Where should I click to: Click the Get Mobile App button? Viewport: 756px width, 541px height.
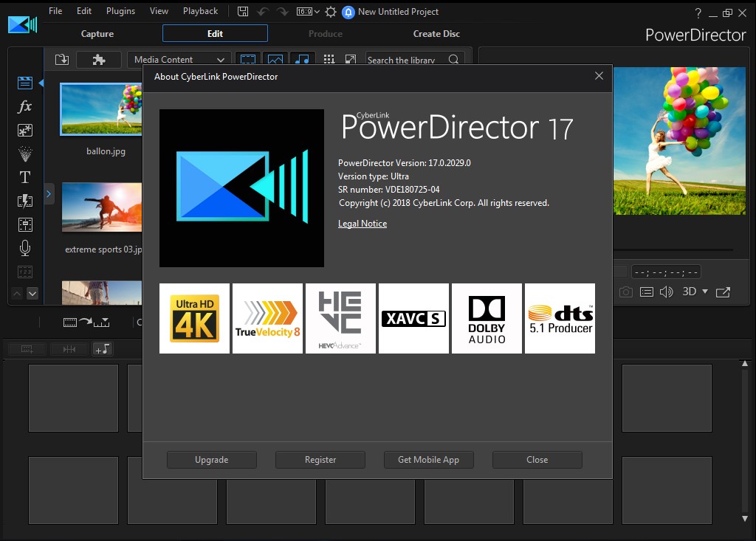click(429, 460)
